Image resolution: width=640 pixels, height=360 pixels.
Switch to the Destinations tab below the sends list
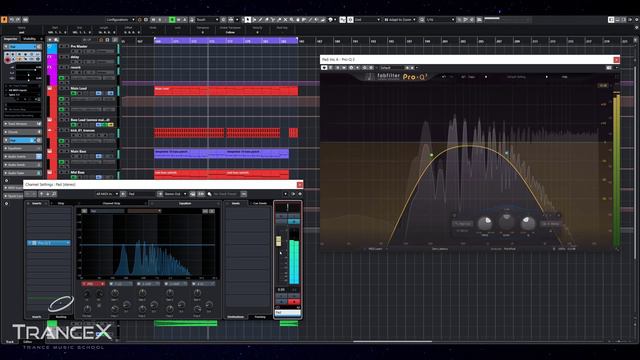(236, 317)
